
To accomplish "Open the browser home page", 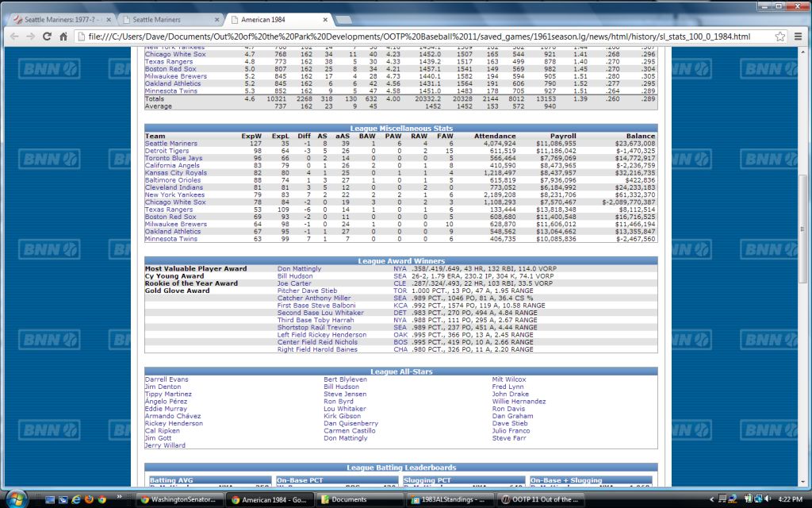I will [x=63, y=37].
